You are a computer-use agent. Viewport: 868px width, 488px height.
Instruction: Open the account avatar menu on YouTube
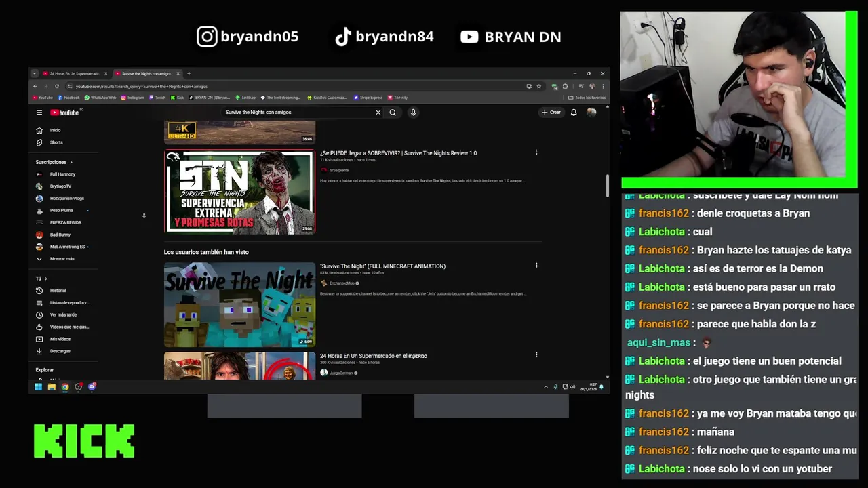click(x=591, y=113)
